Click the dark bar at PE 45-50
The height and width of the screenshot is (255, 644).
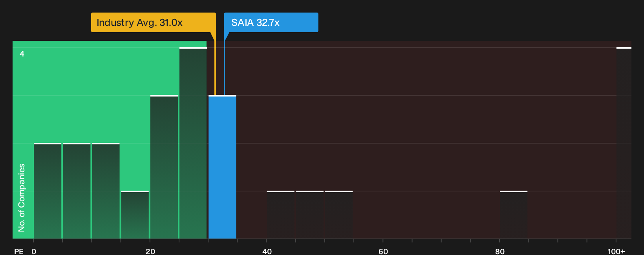click(310, 215)
